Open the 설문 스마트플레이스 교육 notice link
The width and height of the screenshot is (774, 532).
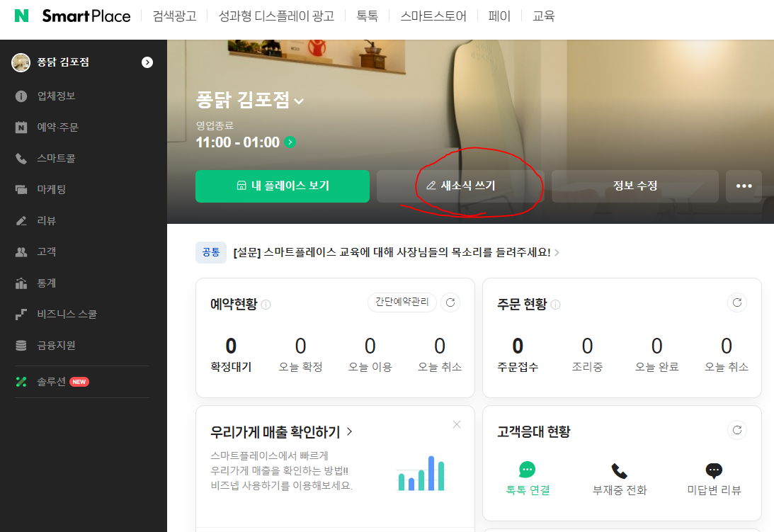392,252
